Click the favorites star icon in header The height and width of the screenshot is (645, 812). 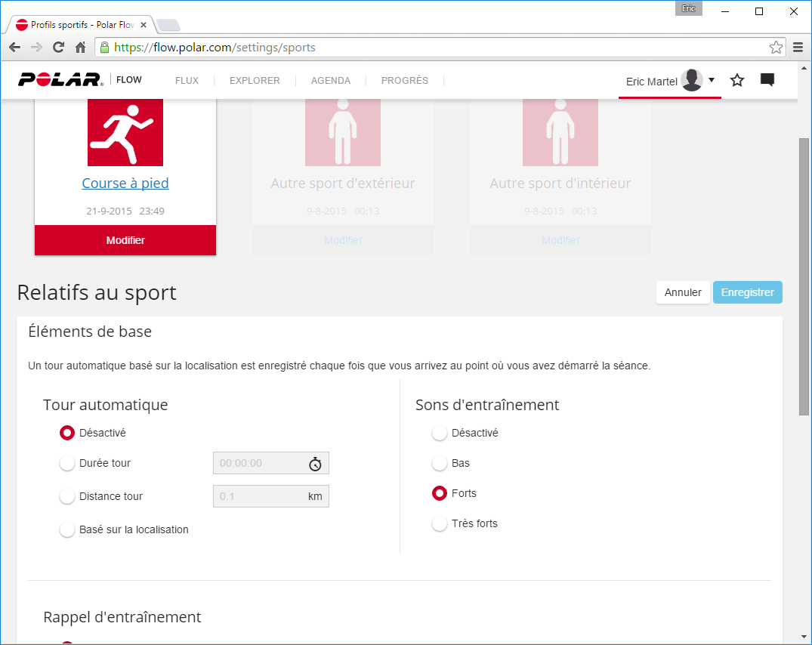[x=737, y=80]
